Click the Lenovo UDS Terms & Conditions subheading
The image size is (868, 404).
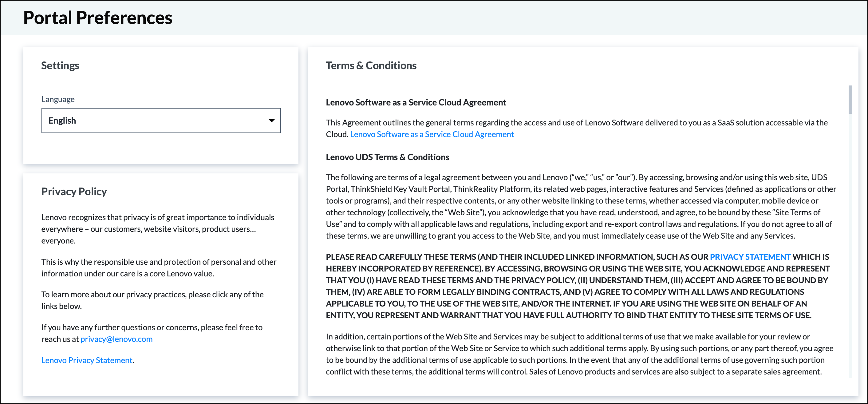coord(387,157)
